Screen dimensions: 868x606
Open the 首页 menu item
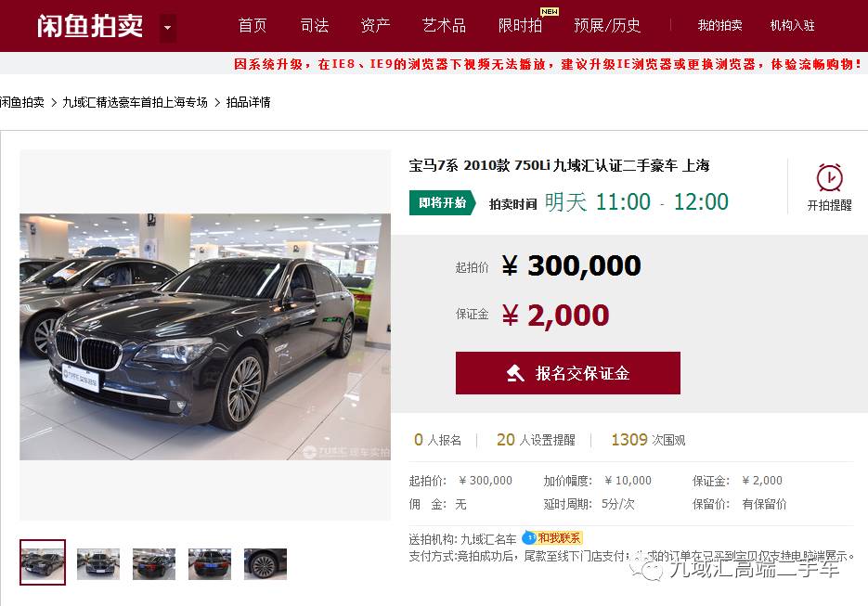pyautogui.click(x=253, y=25)
